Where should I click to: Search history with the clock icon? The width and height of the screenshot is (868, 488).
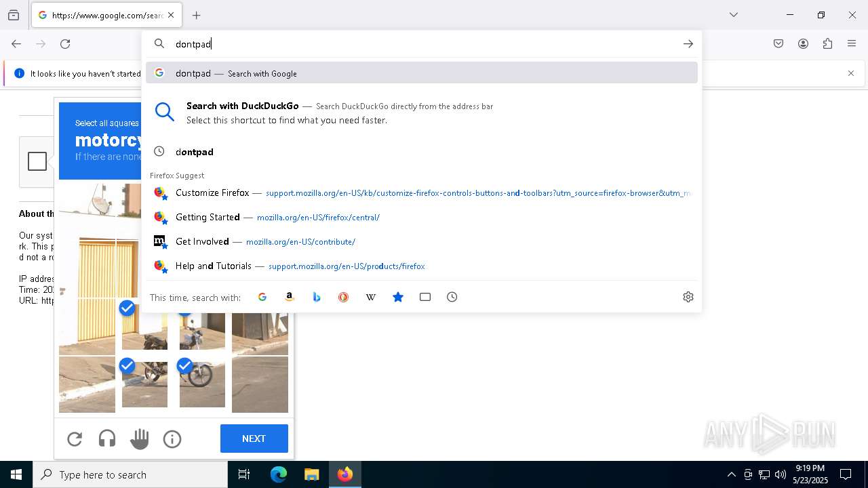[452, 297]
